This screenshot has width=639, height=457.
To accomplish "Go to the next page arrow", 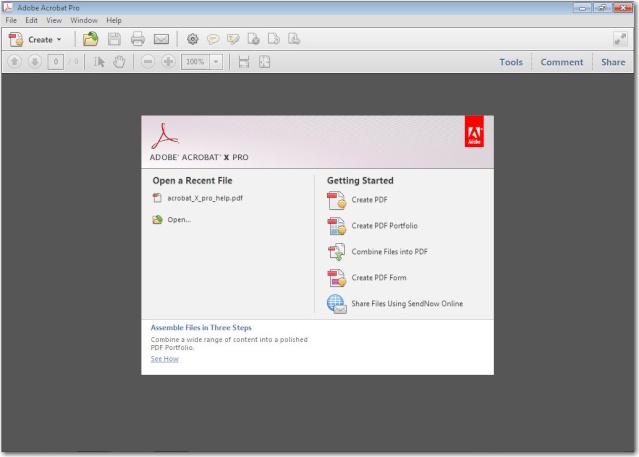I will [x=35, y=62].
